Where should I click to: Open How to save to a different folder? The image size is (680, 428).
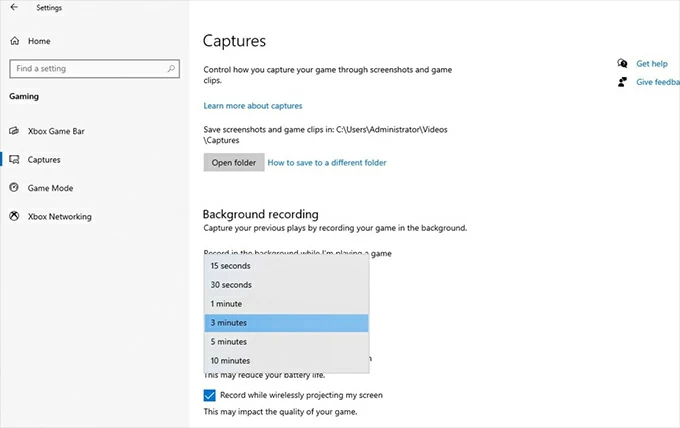click(327, 163)
